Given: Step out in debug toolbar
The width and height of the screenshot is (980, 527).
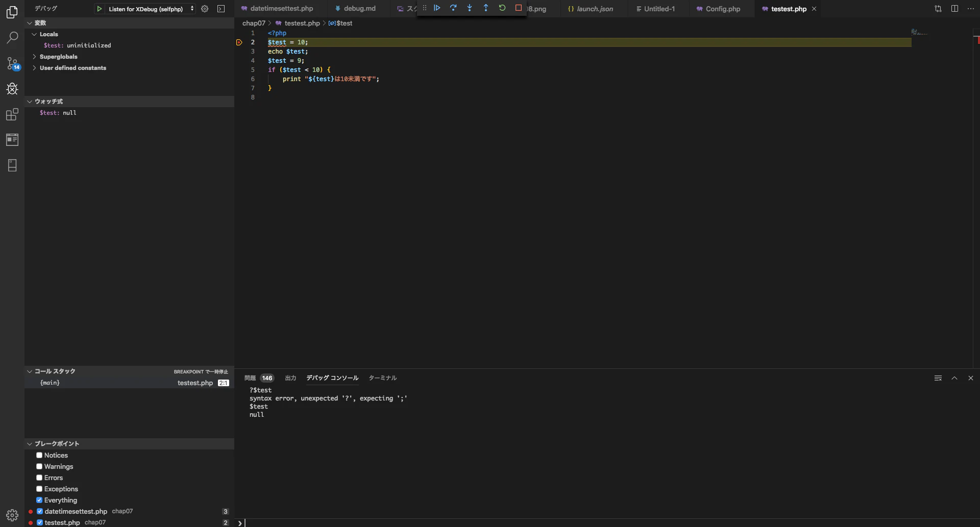Looking at the screenshot, I should [486, 8].
